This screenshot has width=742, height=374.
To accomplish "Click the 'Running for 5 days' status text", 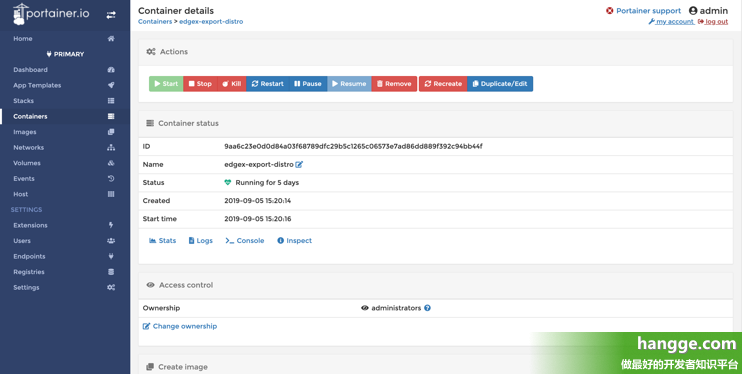I will coord(267,183).
